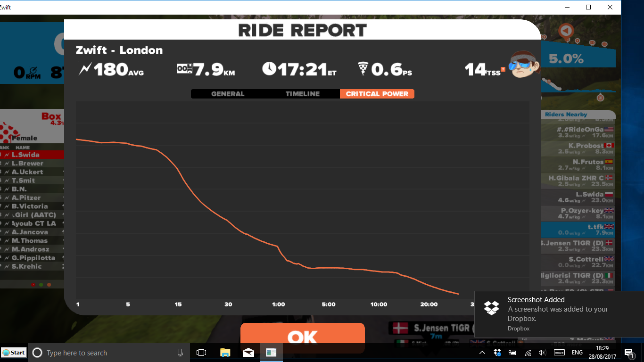Click the pizza slice calories icon
Image resolution: width=644 pixels, height=362 pixels.
pyautogui.click(x=363, y=69)
